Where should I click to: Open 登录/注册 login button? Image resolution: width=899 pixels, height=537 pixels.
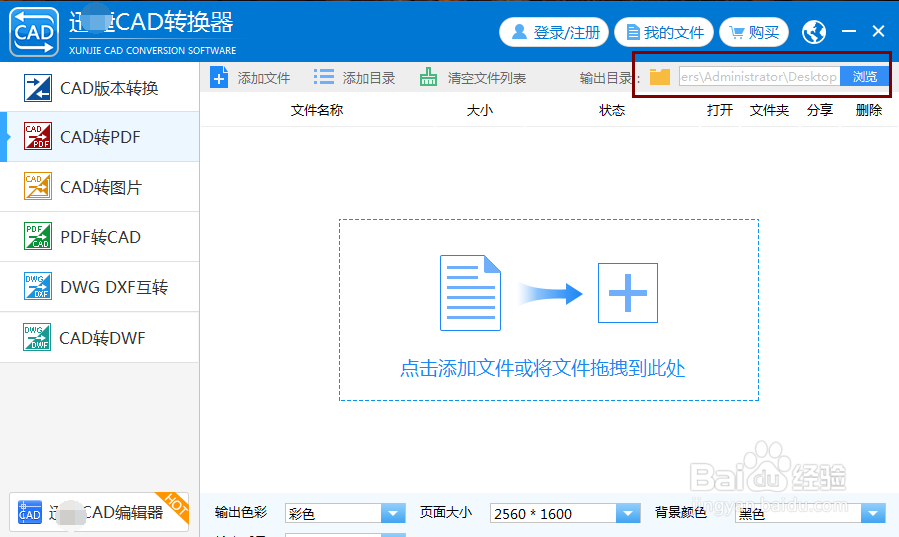coord(554,32)
